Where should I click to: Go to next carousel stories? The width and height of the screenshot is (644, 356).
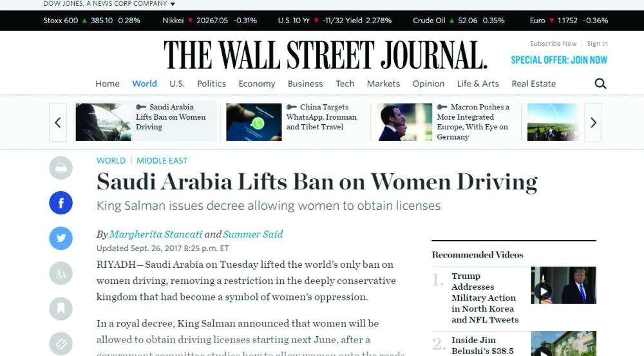click(x=593, y=122)
